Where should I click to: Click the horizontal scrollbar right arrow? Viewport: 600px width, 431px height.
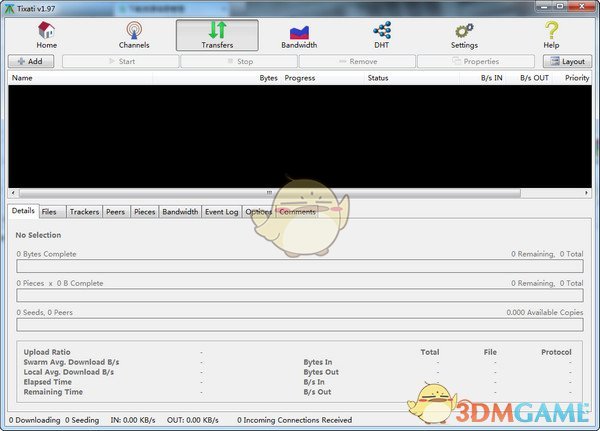(586, 193)
